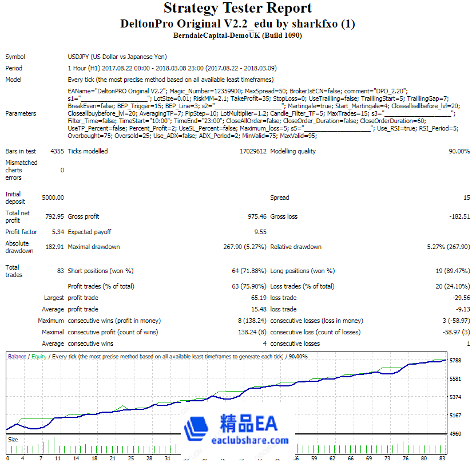This screenshot has width=476, height=462.
Task: Select the Gross profit value 975.46
Action: [x=255, y=217]
